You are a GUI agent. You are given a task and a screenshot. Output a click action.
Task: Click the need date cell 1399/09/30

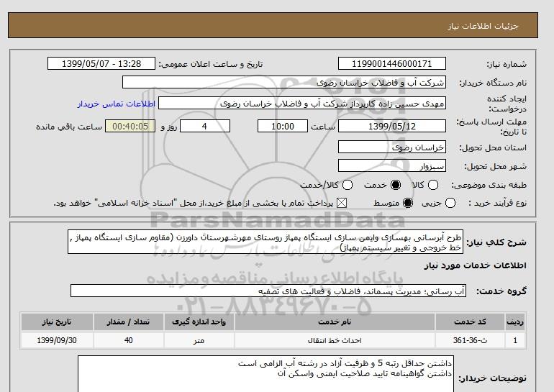(x=57, y=340)
